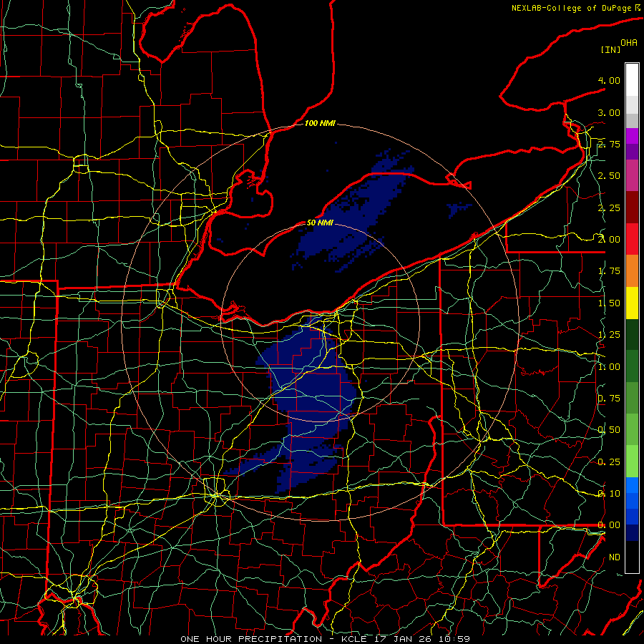Click the 50 NMI range ring label

tap(320, 223)
